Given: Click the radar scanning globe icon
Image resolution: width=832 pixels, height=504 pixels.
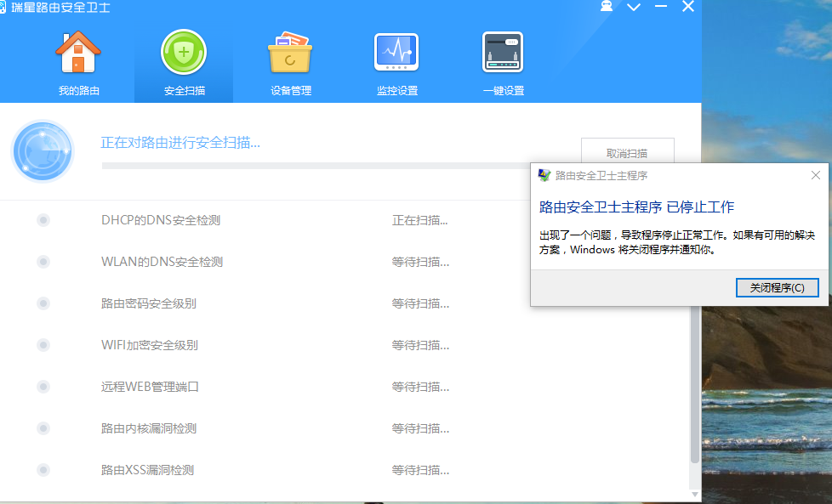Looking at the screenshot, I should pos(43,151).
